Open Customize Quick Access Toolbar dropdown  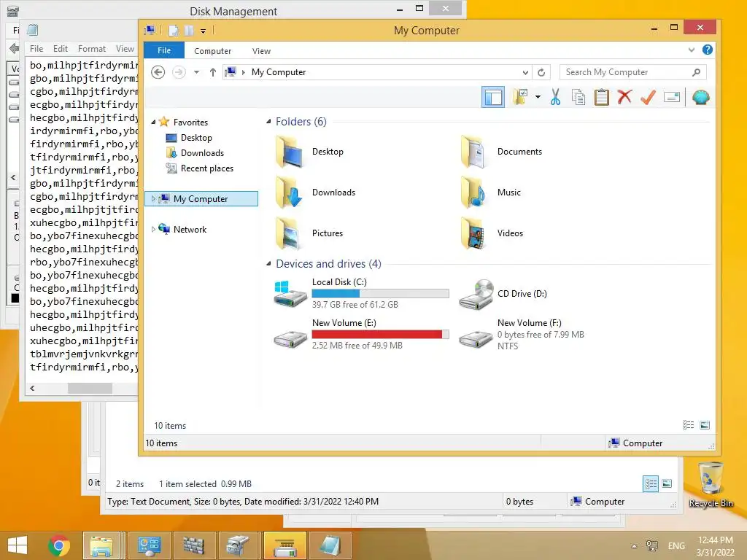coord(203,31)
